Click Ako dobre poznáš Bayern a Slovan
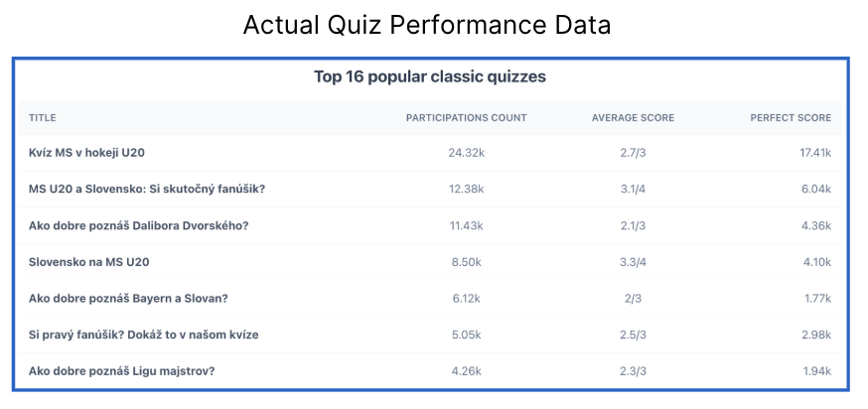The height and width of the screenshot is (409, 868). click(128, 298)
